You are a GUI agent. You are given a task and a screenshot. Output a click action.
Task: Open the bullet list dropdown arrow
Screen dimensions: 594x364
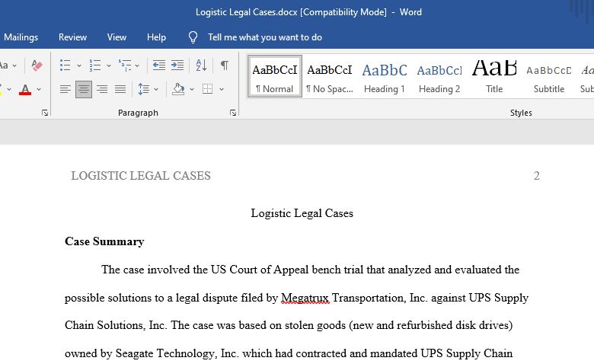78,65
